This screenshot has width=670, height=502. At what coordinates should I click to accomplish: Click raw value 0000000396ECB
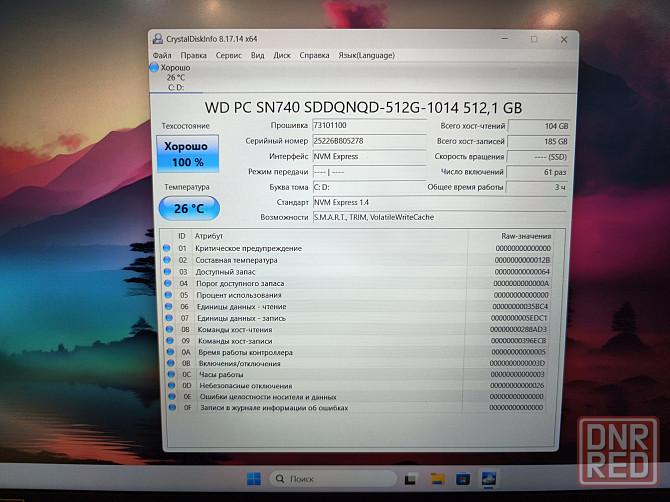pos(518,341)
